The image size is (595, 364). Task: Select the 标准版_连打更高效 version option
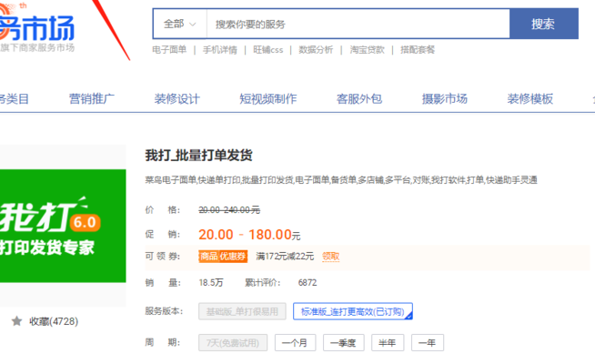(352, 311)
